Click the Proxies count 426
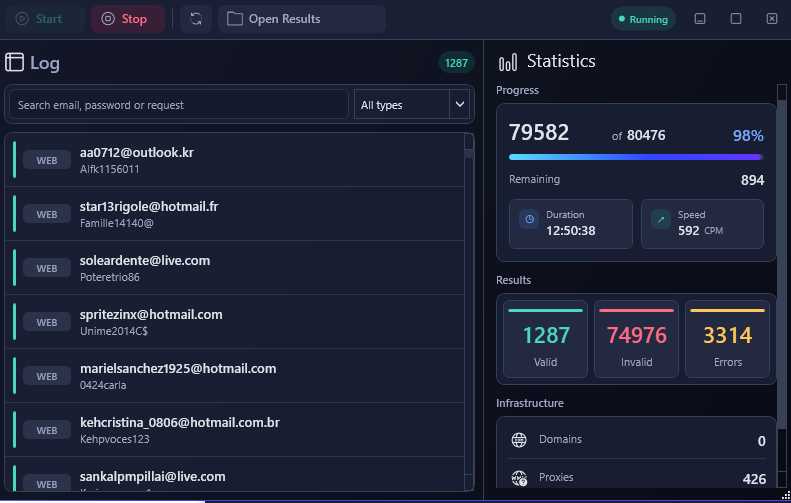The width and height of the screenshot is (791, 503). pos(754,479)
